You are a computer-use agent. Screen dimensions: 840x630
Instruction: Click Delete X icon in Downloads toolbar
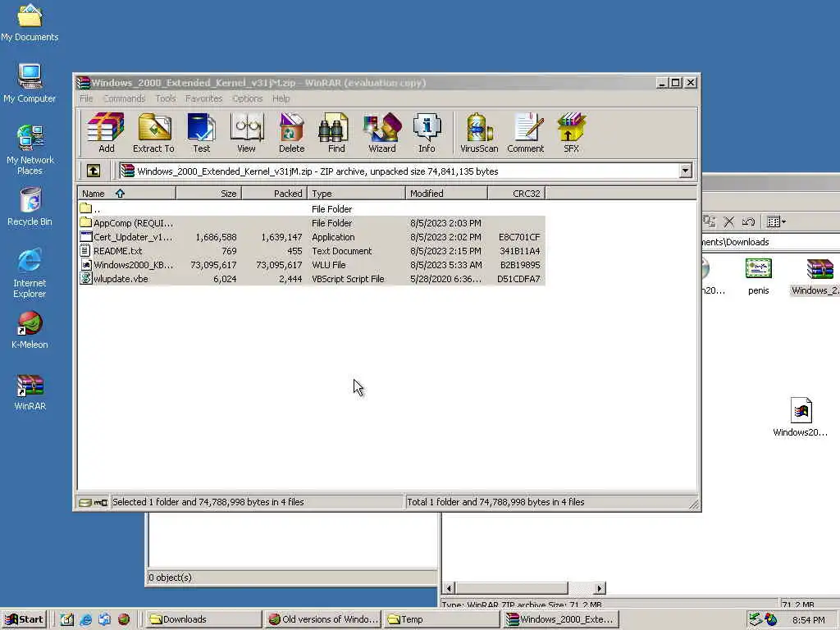point(728,221)
